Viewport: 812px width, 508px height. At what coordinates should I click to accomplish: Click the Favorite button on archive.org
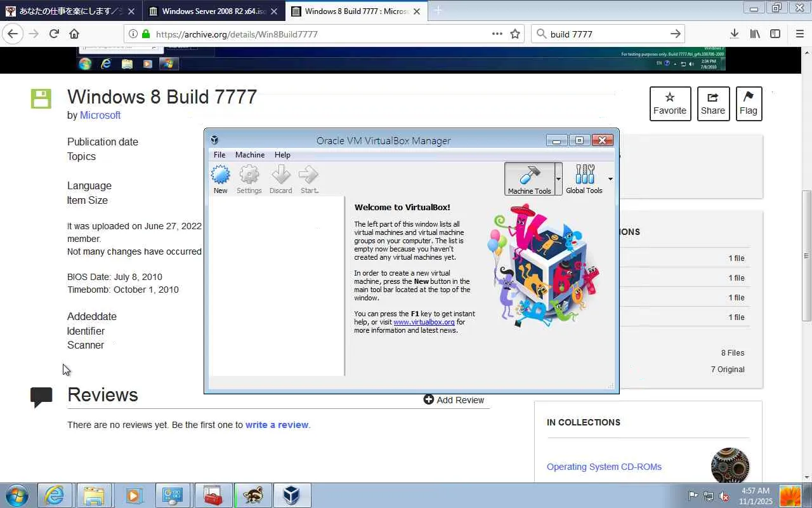[670, 104]
